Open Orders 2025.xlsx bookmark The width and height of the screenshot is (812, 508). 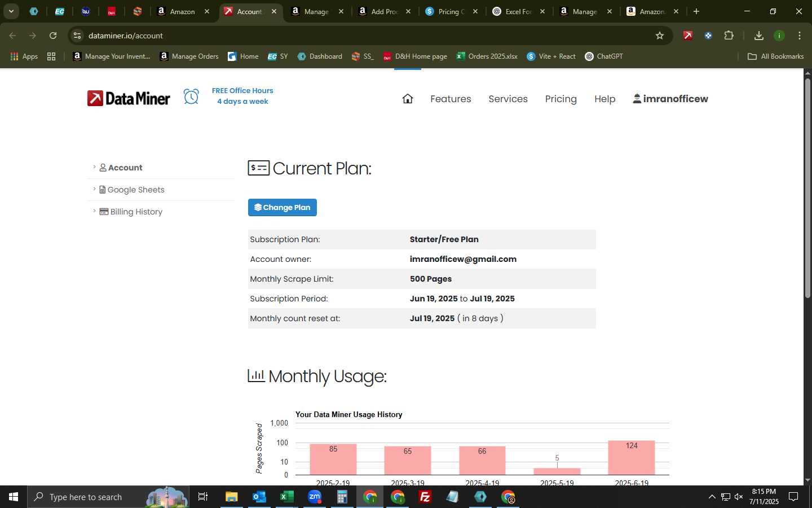[487, 56]
